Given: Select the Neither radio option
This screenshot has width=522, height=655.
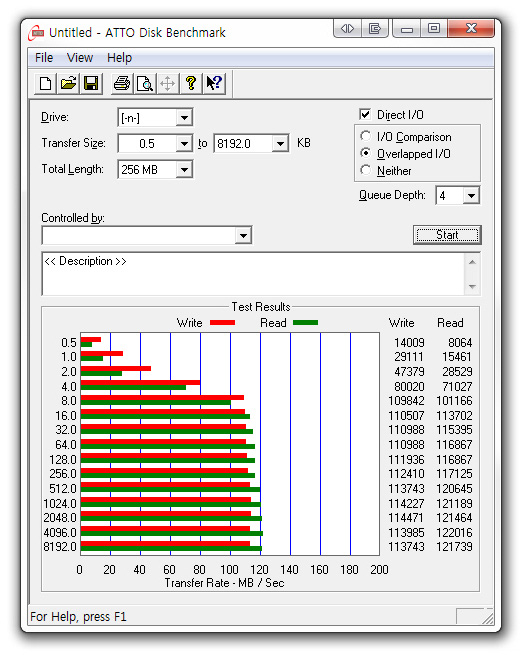Looking at the screenshot, I should pos(365,170).
